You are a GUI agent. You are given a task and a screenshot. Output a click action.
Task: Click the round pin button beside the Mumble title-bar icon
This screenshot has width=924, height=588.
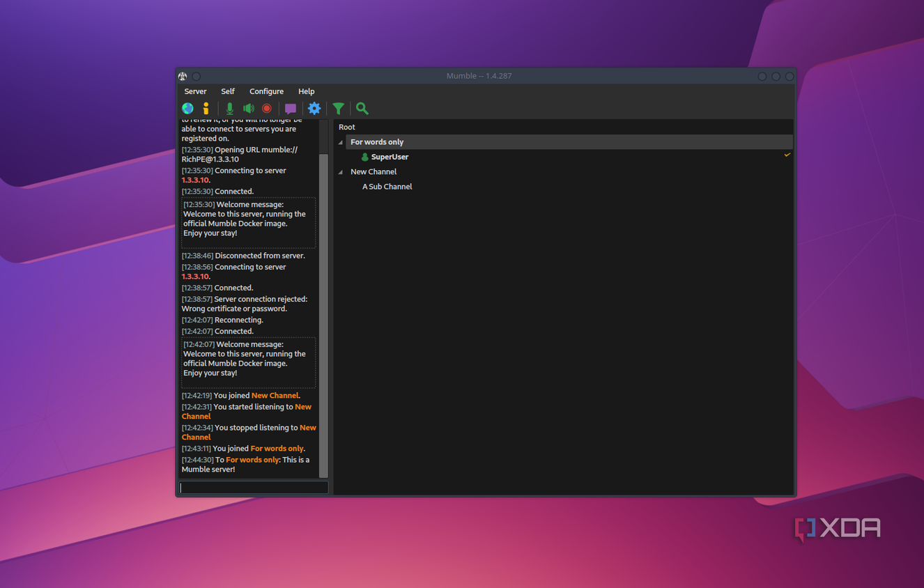tap(197, 76)
